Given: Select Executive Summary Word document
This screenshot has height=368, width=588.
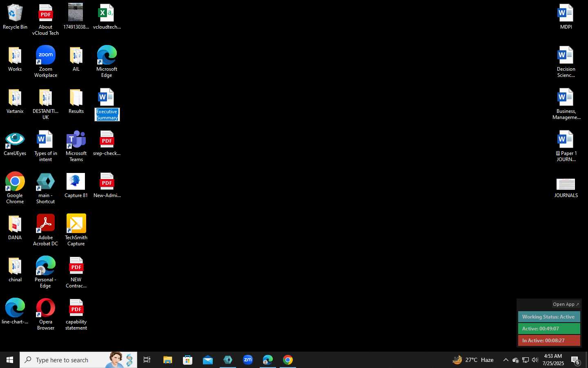Looking at the screenshot, I should pyautogui.click(x=107, y=104).
